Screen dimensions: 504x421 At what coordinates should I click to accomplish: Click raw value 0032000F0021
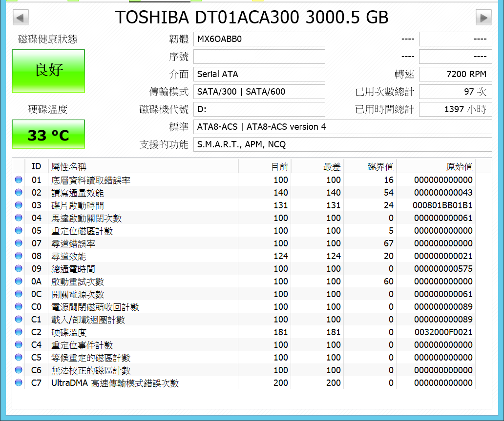[443, 332]
